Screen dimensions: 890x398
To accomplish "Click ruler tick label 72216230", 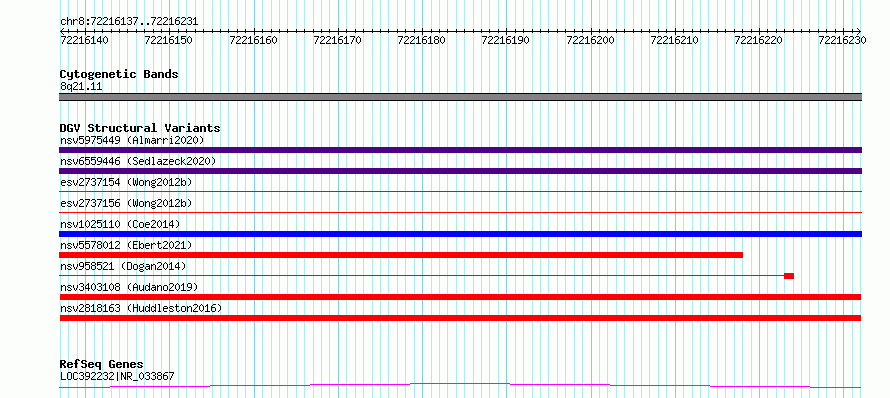I will (x=843, y=40).
